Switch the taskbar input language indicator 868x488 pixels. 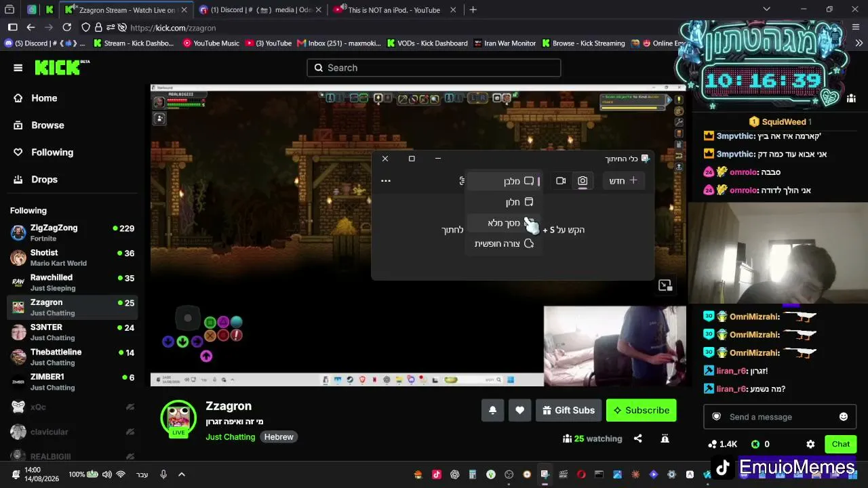tap(142, 474)
